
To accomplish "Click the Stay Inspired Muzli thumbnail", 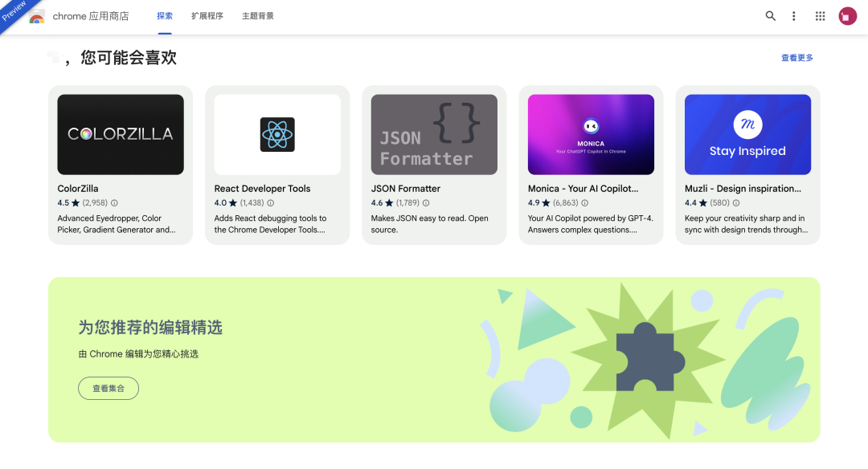I will [x=747, y=134].
